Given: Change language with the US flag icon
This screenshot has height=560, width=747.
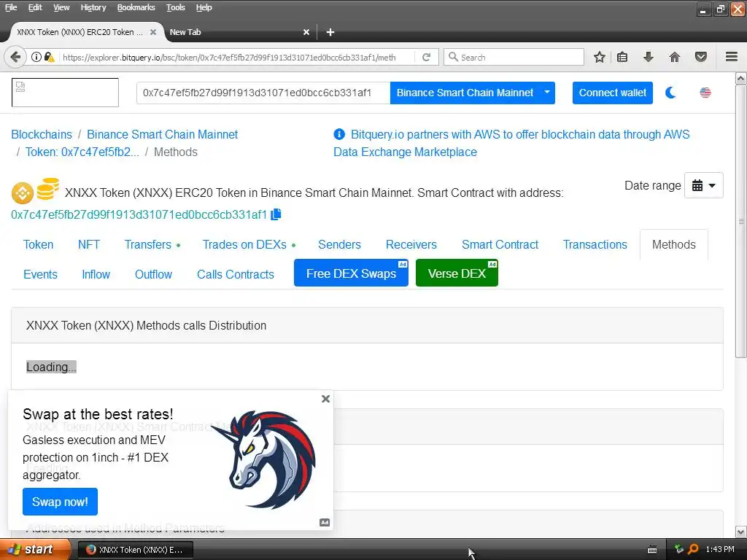Looking at the screenshot, I should pyautogui.click(x=705, y=93).
